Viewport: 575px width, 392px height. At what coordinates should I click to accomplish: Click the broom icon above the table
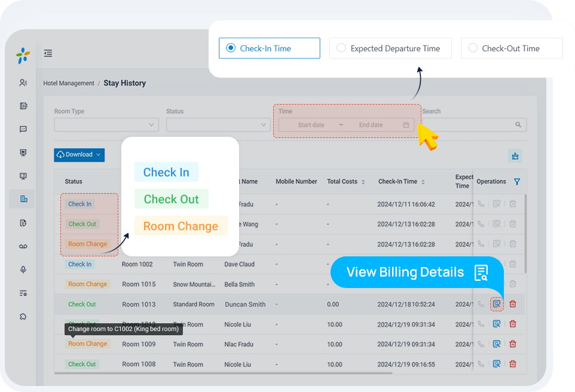tap(515, 156)
